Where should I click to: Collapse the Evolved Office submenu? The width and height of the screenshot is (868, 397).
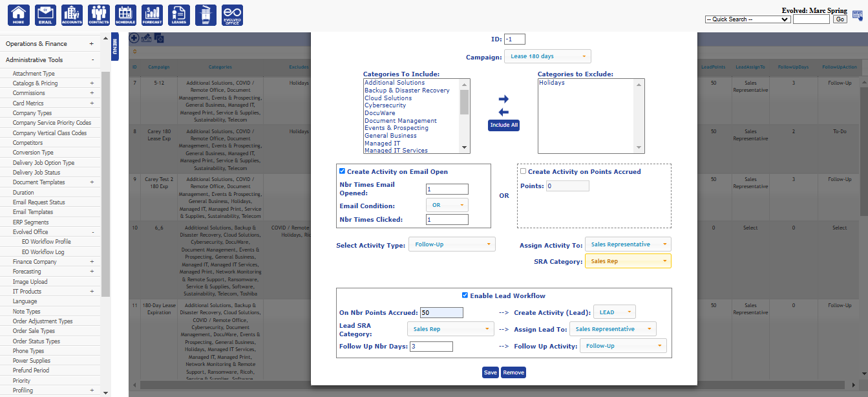92,231
